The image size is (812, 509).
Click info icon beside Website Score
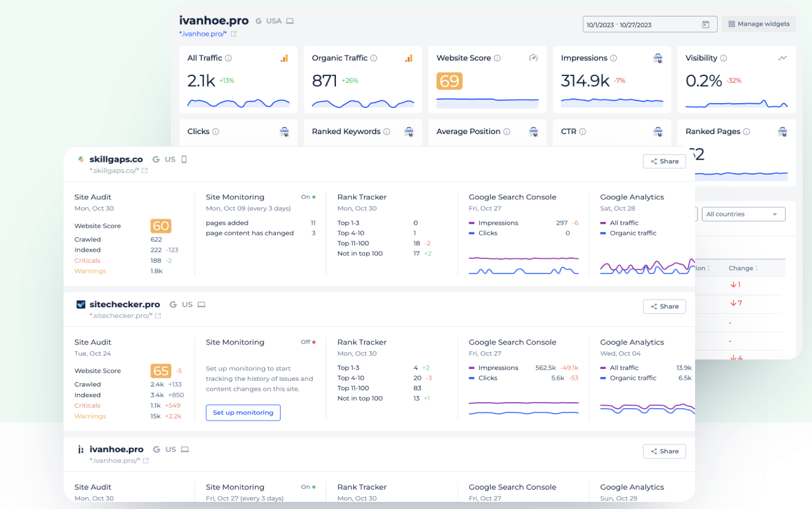(x=497, y=58)
